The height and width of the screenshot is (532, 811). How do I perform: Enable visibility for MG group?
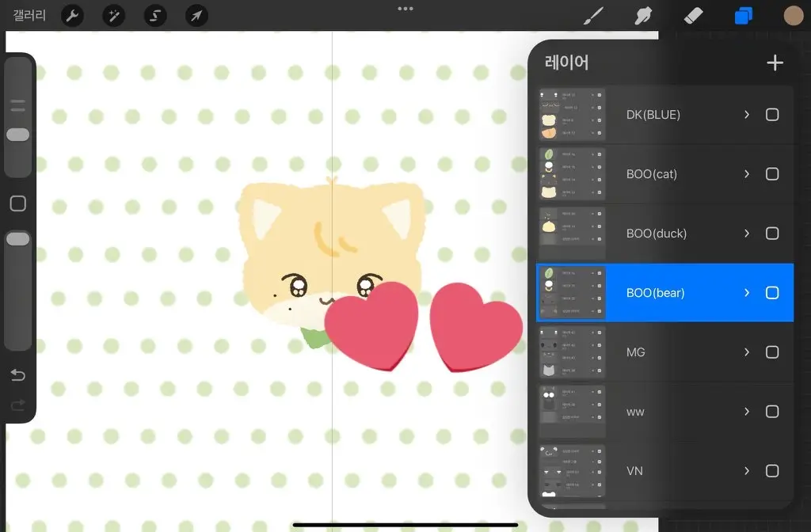(x=772, y=352)
